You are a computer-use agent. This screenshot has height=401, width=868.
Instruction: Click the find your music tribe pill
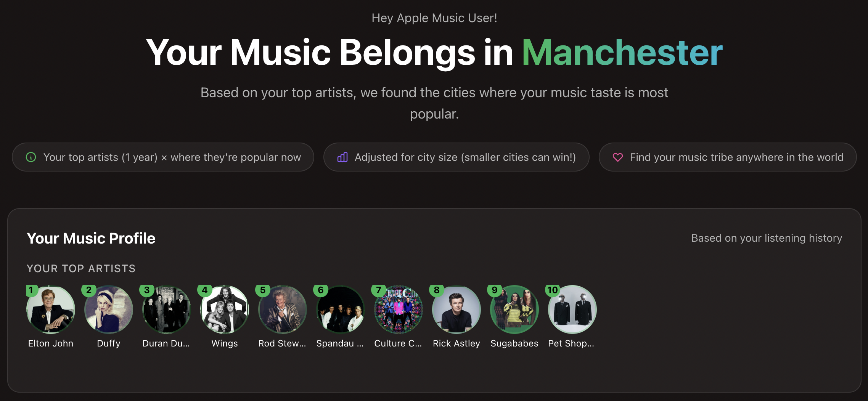click(x=727, y=157)
